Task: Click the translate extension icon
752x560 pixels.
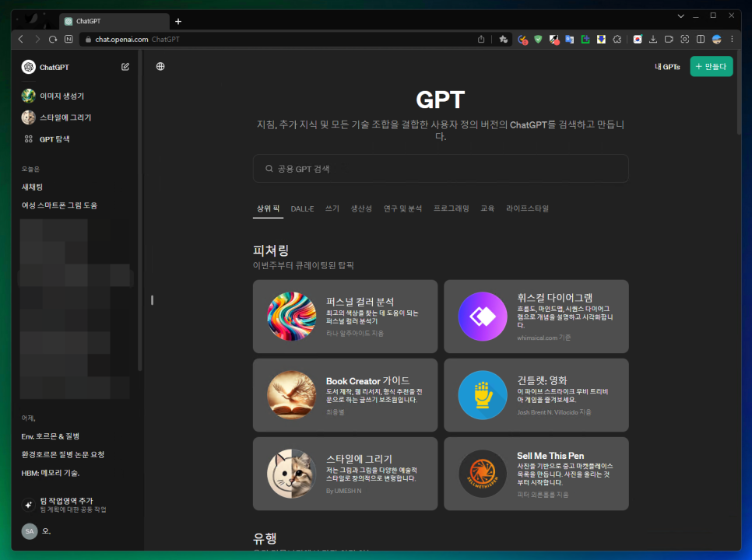Action: click(x=569, y=40)
